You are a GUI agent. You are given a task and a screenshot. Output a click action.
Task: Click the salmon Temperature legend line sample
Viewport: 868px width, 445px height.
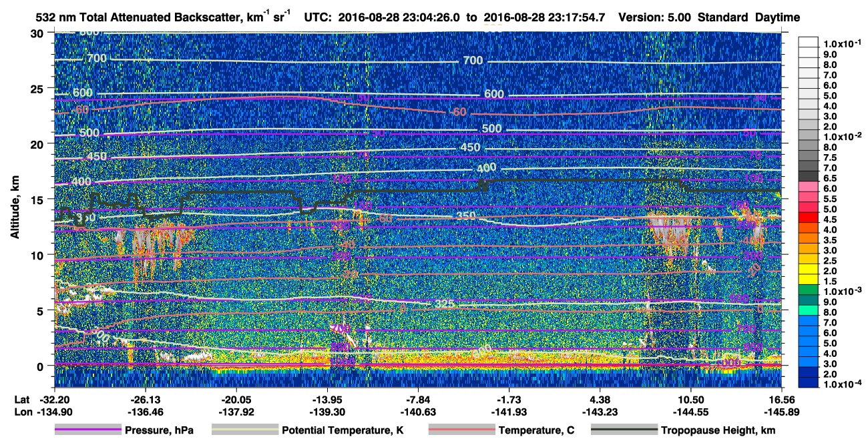coord(461,430)
